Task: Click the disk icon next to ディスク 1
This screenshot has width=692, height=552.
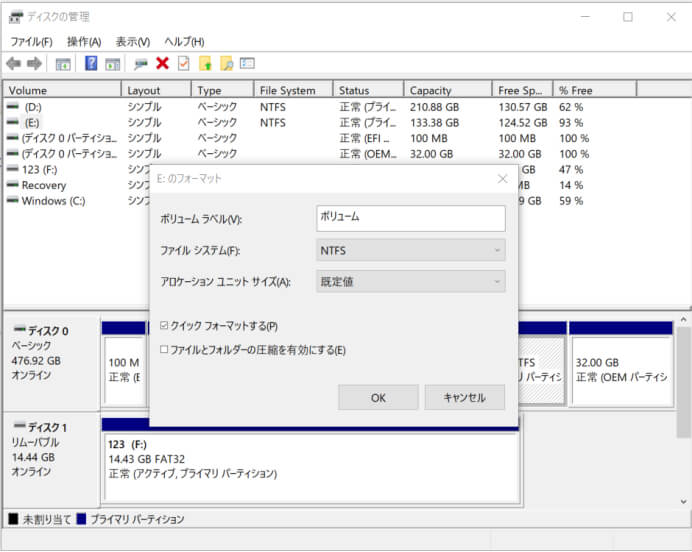Action: click(19, 426)
